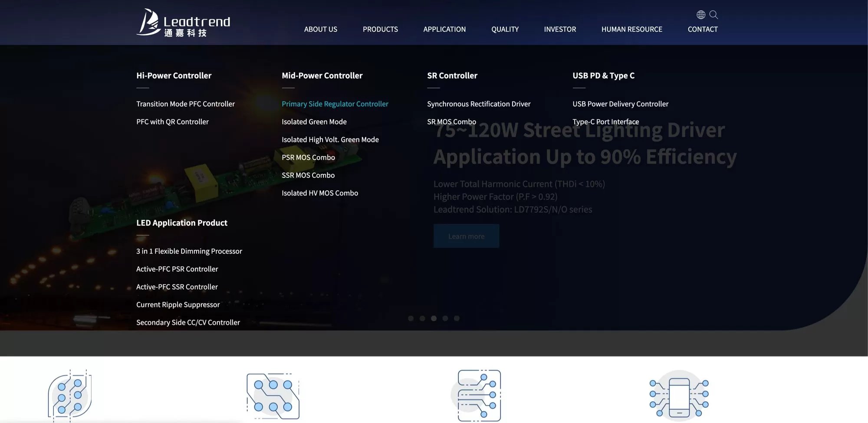Open Active-PFC SSR Controller link
This screenshot has height=423, width=868.
coord(177,287)
